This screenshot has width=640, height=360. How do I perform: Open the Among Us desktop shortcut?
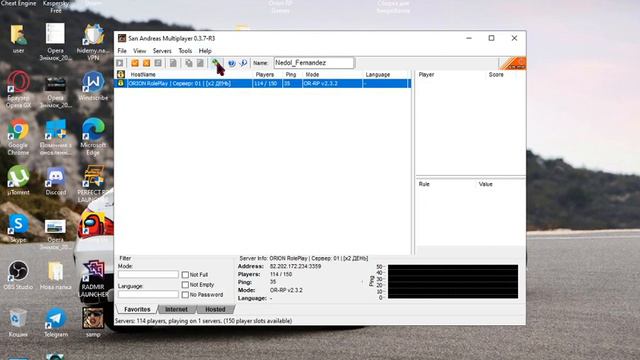[x=93, y=224]
